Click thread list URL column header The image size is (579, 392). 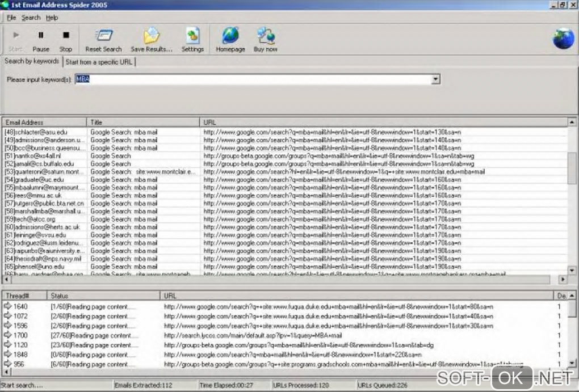pyautogui.click(x=357, y=296)
